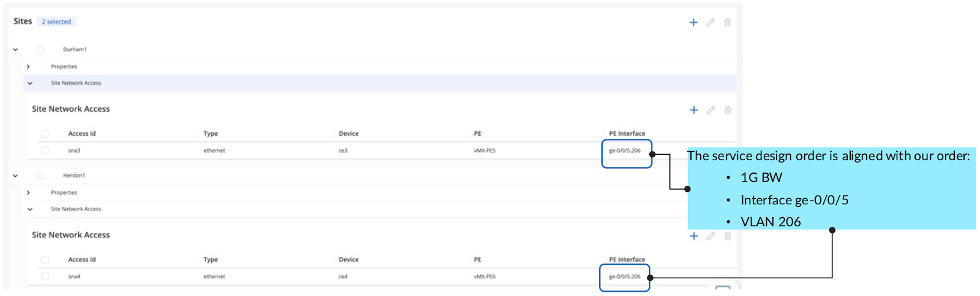Delete Durham1 site network access with trash icon
The image size is (980, 296).
coord(728,110)
